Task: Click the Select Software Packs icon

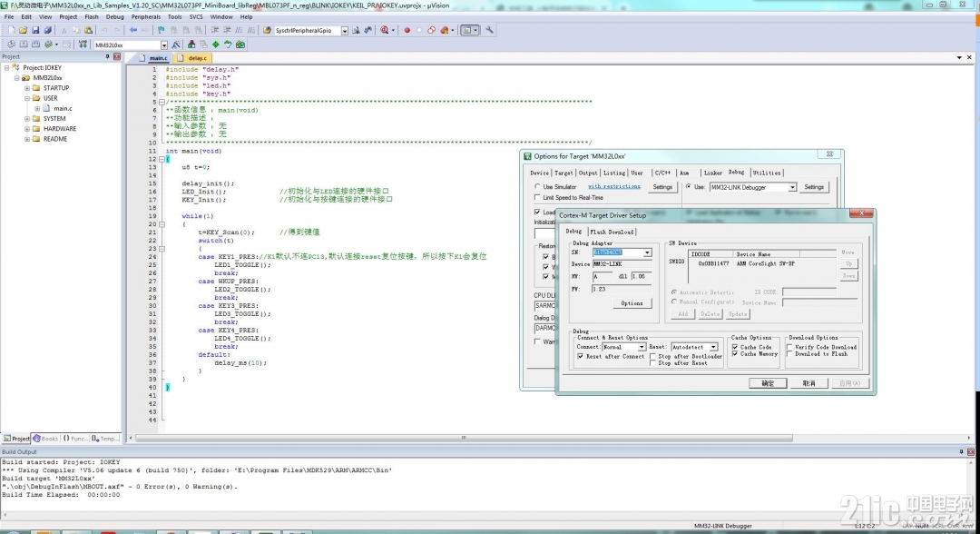Action: [x=228, y=44]
